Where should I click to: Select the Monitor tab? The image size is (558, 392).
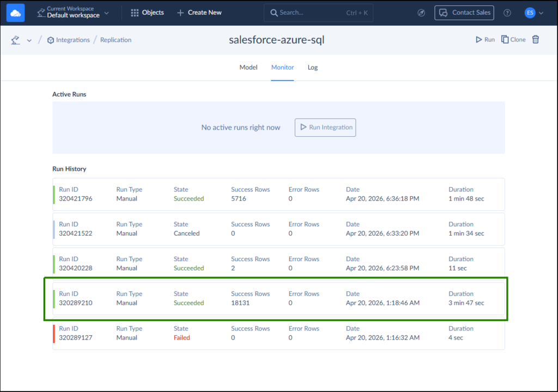click(x=282, y=67)
